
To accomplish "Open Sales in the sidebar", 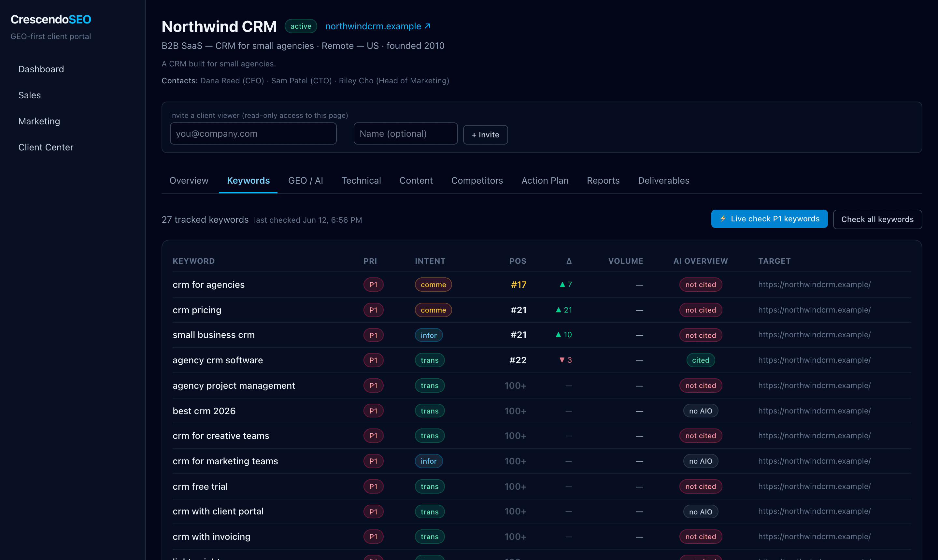I will [x=29, y=95].
